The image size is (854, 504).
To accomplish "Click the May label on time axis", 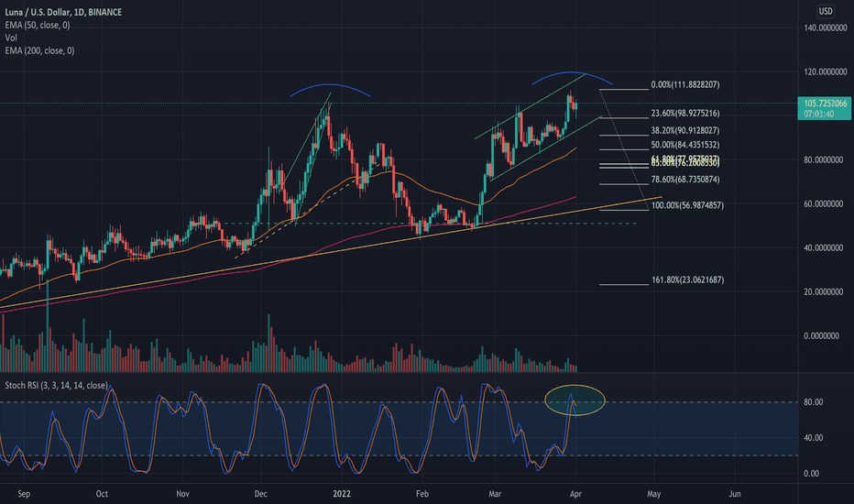I will (653, 494).
